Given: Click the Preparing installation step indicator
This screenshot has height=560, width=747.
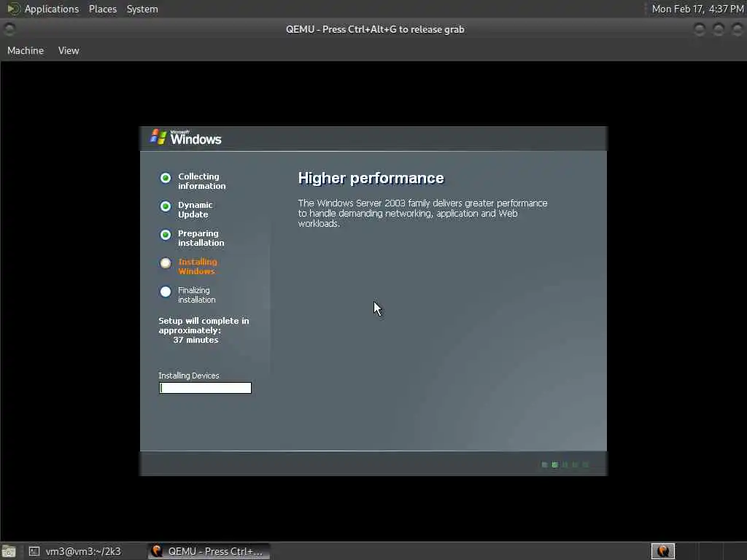Looking at the screenshot, I should [166, 235].
